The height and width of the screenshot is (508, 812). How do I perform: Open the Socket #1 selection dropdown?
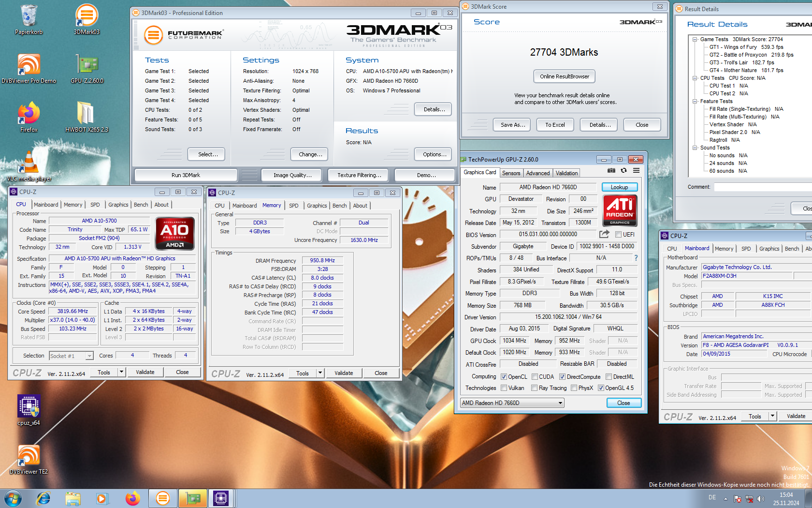71,356
